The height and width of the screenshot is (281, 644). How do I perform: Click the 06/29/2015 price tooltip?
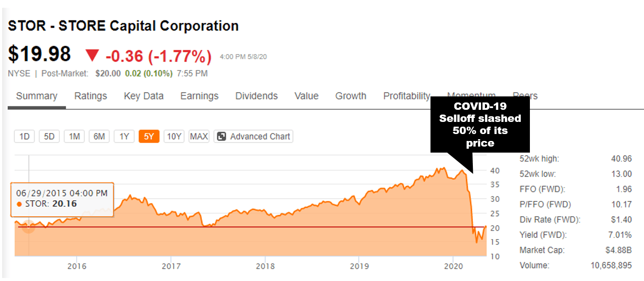pos(62,199)
